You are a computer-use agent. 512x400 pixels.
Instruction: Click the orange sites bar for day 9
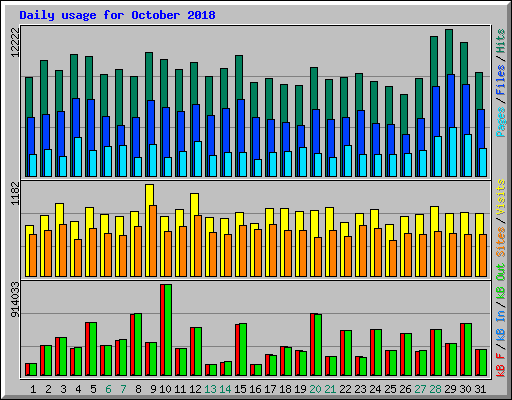pos(153,241)
